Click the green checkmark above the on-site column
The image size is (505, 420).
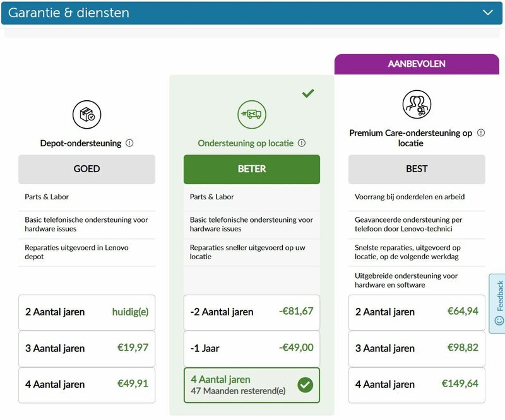click(308, 93)
